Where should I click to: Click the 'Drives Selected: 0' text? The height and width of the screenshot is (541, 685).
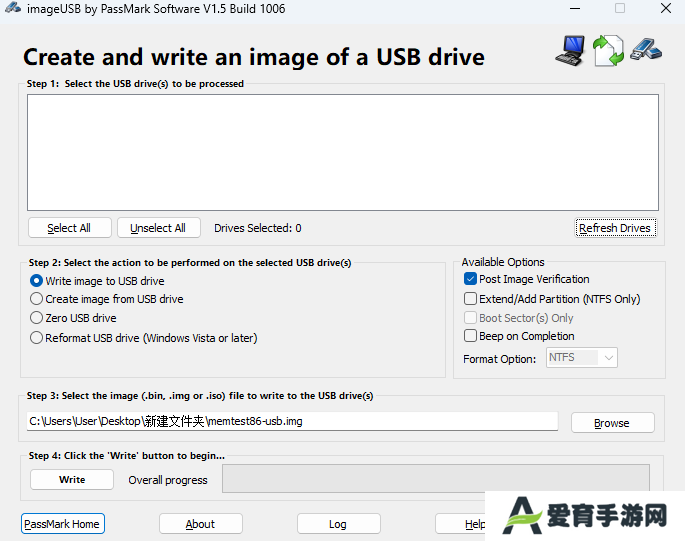(257, 228)
